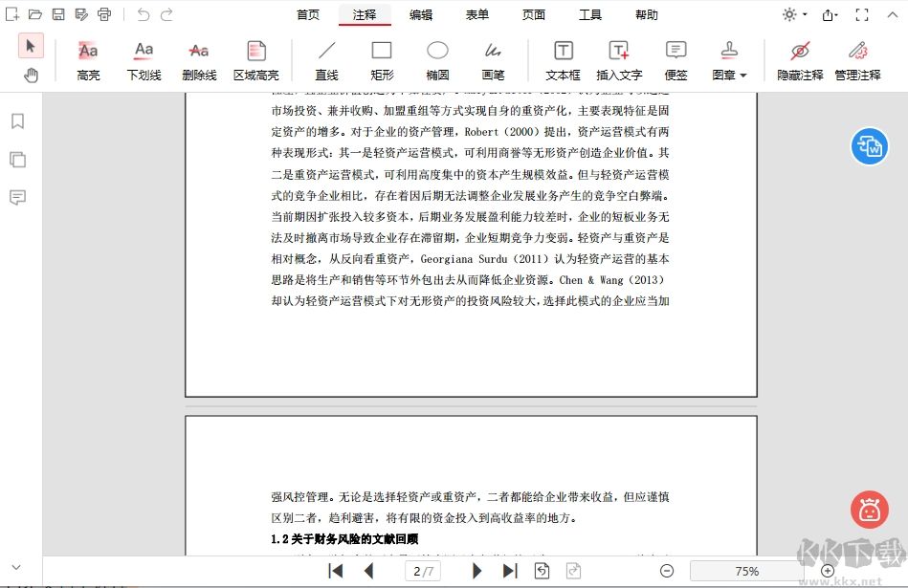Add a 便签 sticky note
908x588 pixels.
point(675,61)
